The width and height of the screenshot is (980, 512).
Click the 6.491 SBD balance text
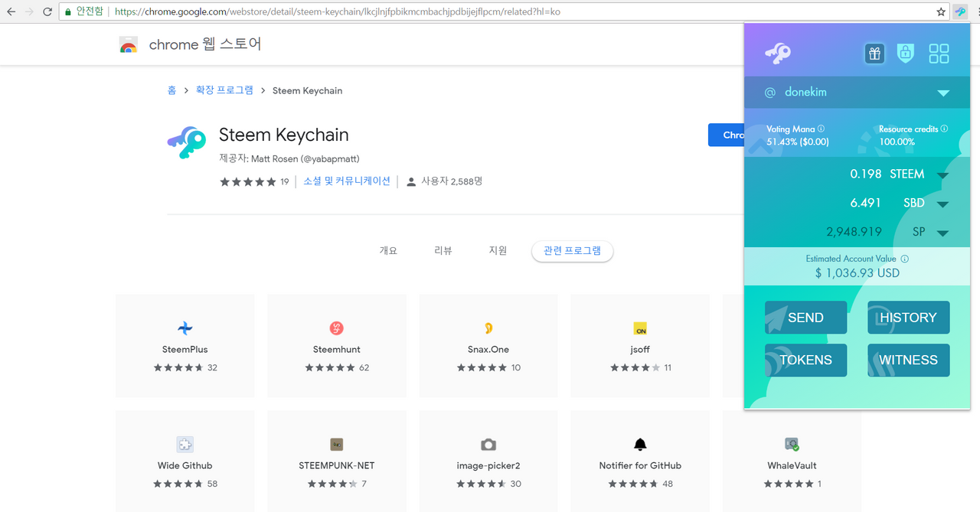pos(865,203)
